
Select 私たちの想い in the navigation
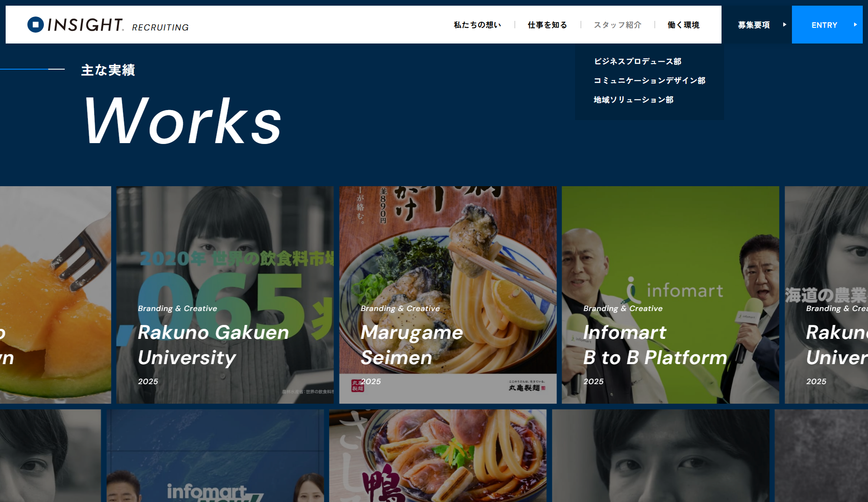[x=477, y=25]
